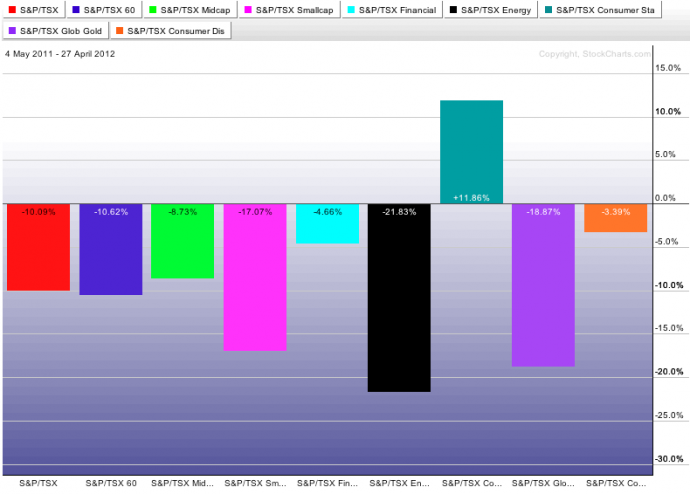Click the red S&P/TSX legend swatch
Screen dimensions: 690x494
click(14, 10)
